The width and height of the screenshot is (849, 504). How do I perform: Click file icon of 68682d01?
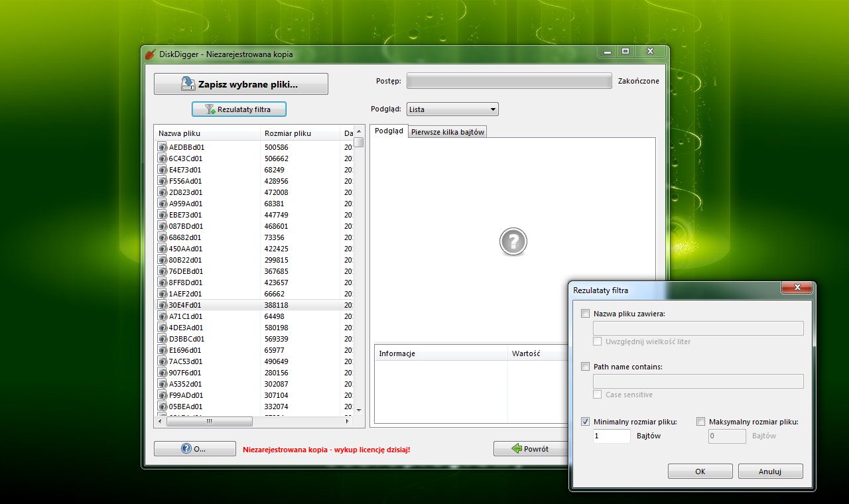click(163, 237)
